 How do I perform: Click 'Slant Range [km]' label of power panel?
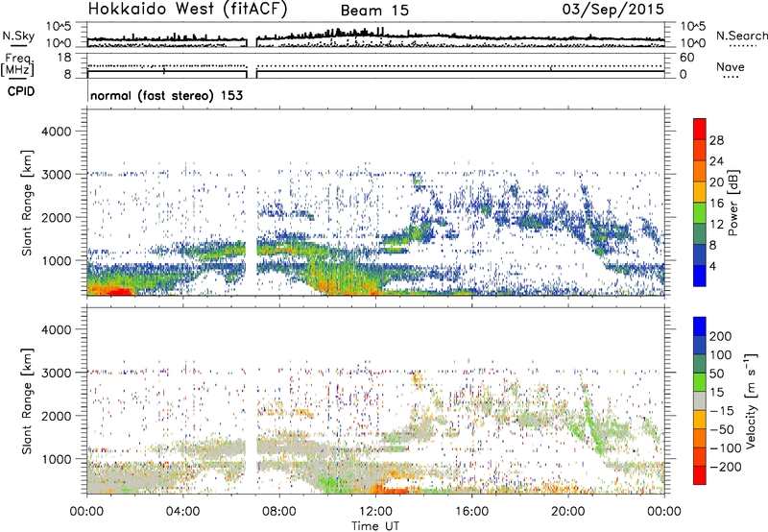(27, 203)
